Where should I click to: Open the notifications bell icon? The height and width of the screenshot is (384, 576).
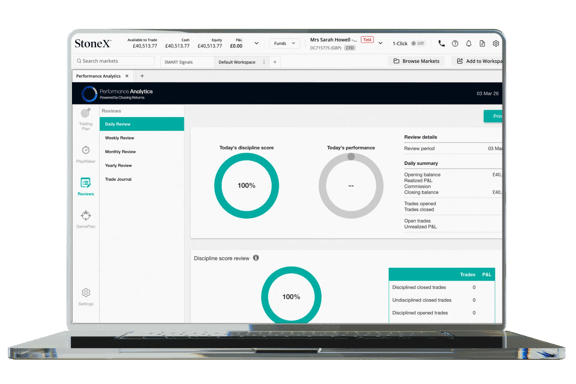click(x=469, y=43)
